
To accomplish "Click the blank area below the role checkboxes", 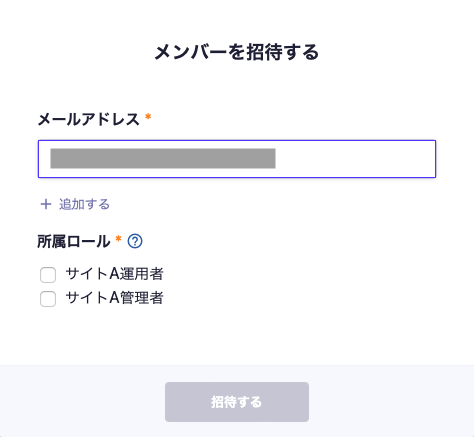I will pyautogui.click(x=237, y=337).
